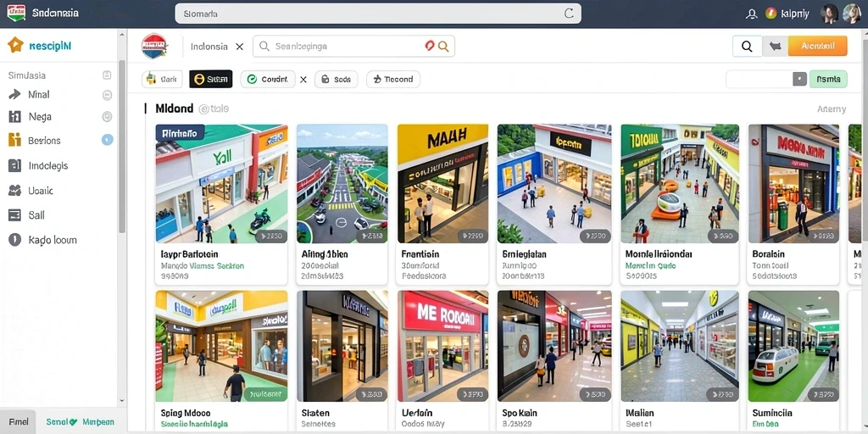Click the Semal link with green check
The image size is (868, 434).
click(61, 422)
